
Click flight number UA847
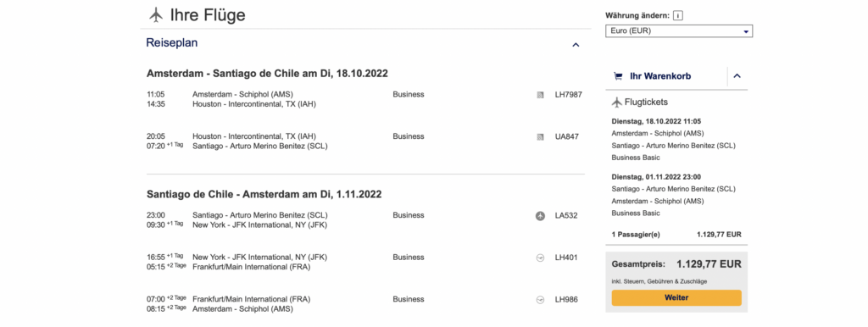coord(567,136)
